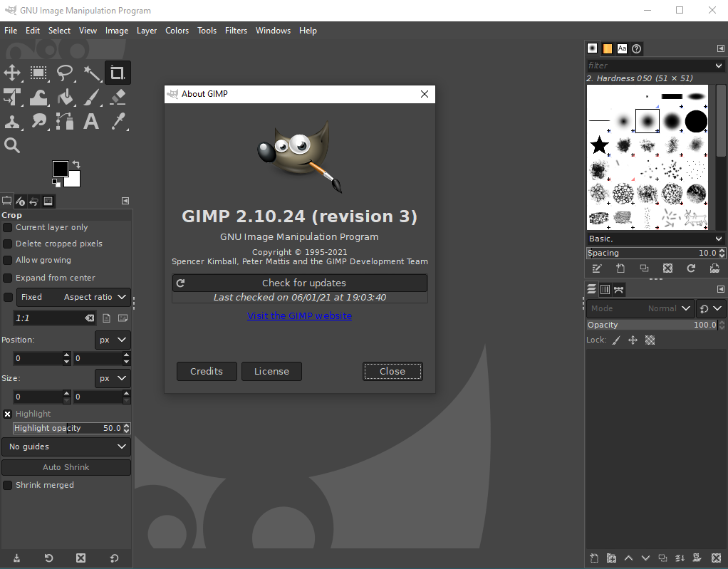This screenshot has height=569, width=728.
Task: Open Visit the GIMP website link
Action: coord(299,315)
